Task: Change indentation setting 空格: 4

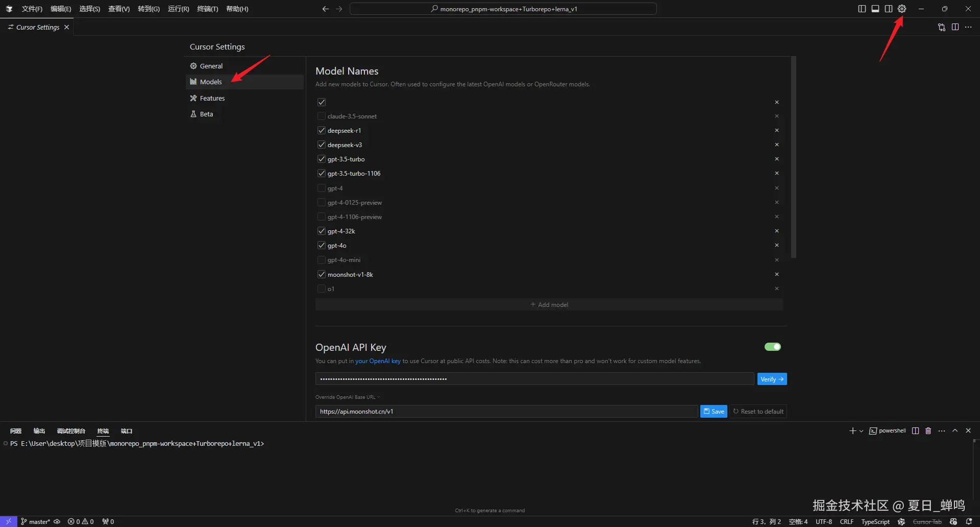Action: pyautogui.click(x=798, y=522)
